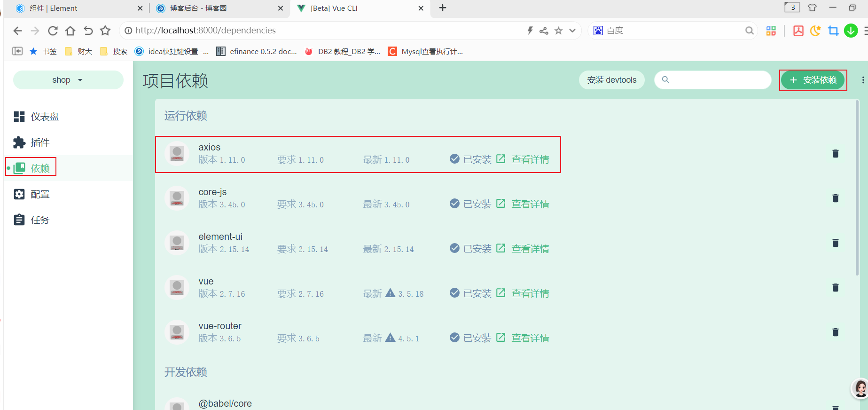Image resolution: width=868 pixels, height=410 pixels.
Task: Focus the dependency search field
Action: [x=712, y=80]
